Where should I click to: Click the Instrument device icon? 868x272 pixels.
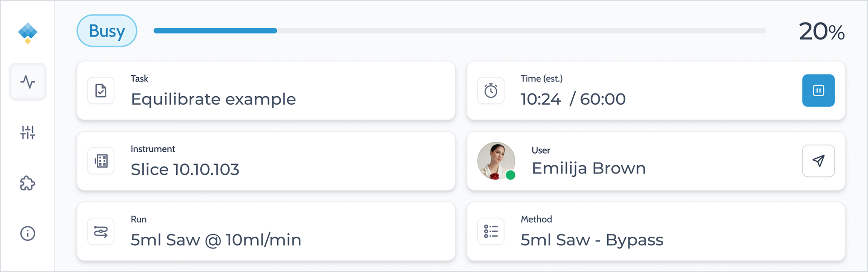(101, 161)
